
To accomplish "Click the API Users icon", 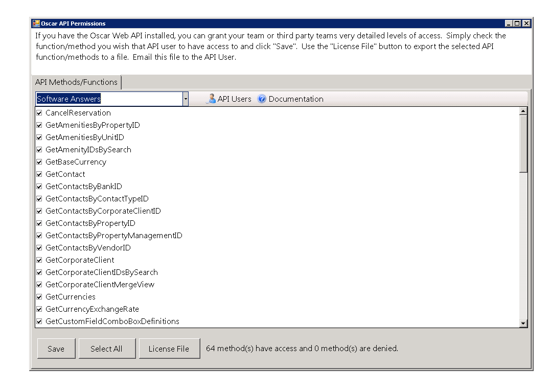I will click(x=211, y=99).
